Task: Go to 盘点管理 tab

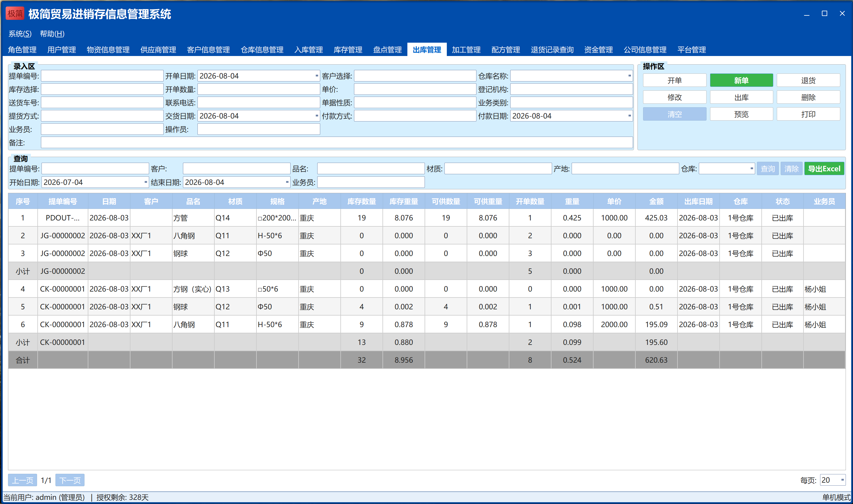Action: click(388, 49)
